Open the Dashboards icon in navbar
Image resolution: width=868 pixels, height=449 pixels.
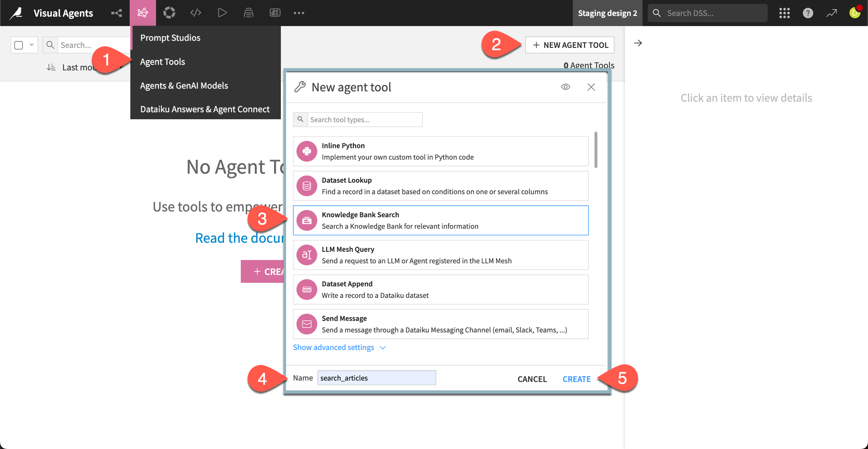[x=275, y=13]
